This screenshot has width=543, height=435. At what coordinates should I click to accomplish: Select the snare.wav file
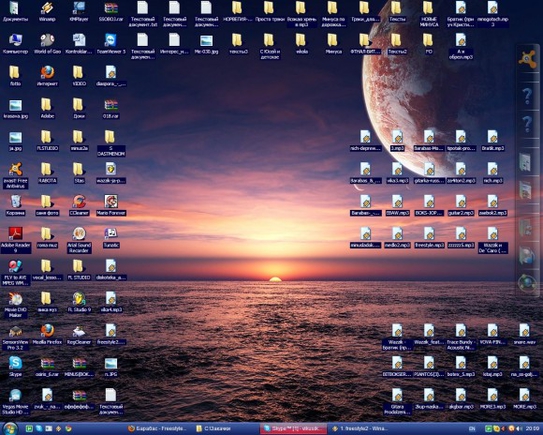[x=524, y=335]
